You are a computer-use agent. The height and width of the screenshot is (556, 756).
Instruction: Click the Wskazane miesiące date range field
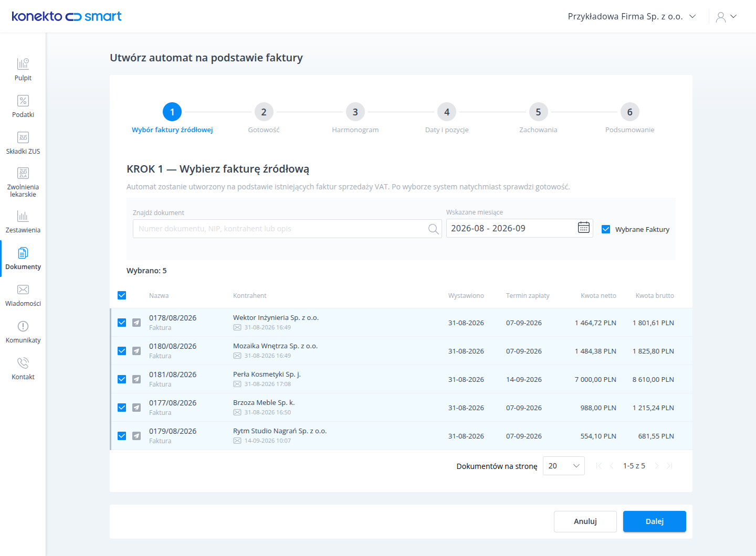click(x=520, y=228)
